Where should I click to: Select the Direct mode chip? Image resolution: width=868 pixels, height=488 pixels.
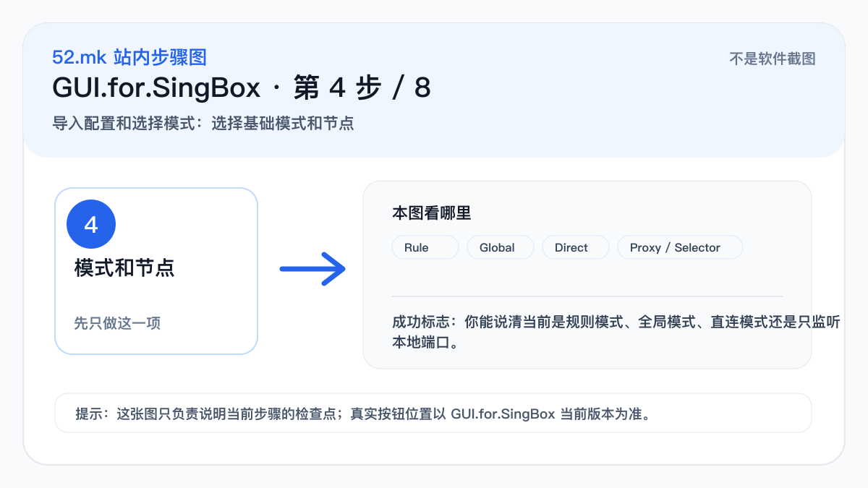click(576, 247)
